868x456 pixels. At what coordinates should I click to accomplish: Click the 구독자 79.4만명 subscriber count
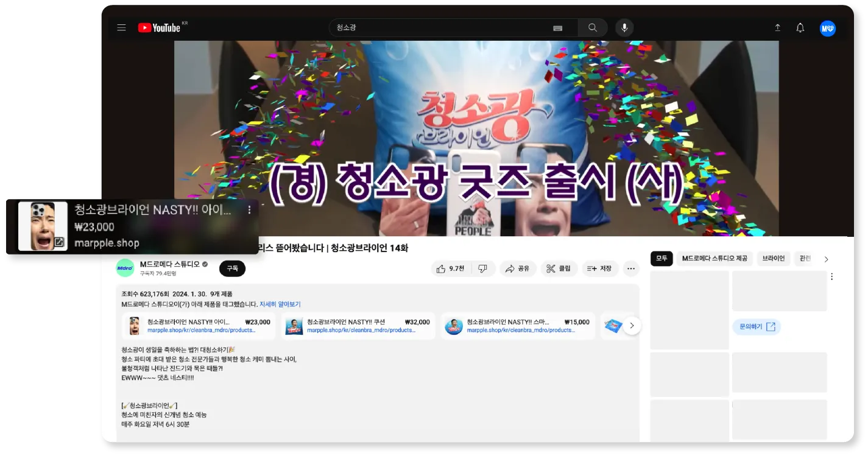click(x=158, y=274)
